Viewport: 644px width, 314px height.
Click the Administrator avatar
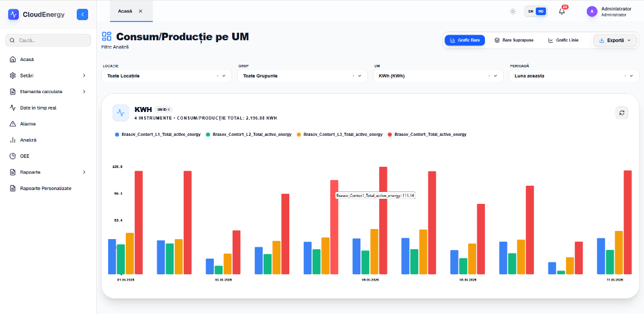click(592, 11)
